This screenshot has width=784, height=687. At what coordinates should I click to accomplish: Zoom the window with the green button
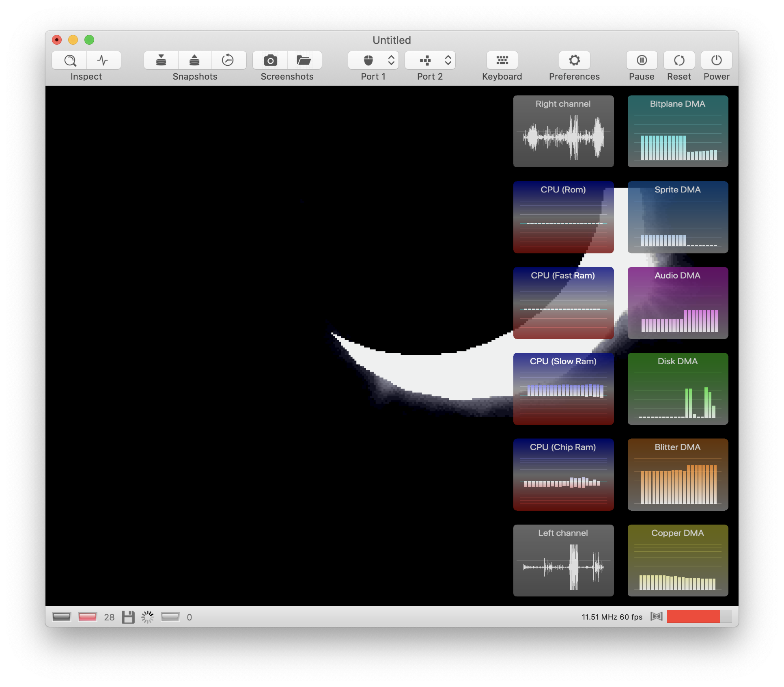(89, 40)
